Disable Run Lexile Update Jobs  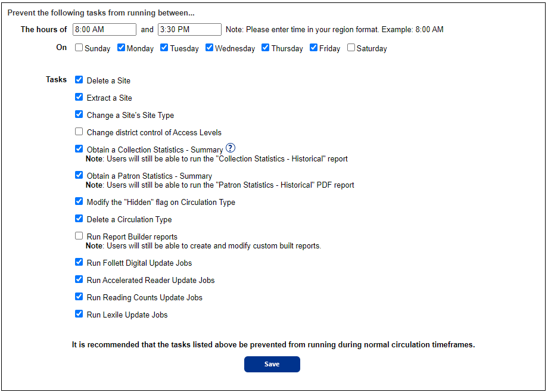click(x=79, y=314)
